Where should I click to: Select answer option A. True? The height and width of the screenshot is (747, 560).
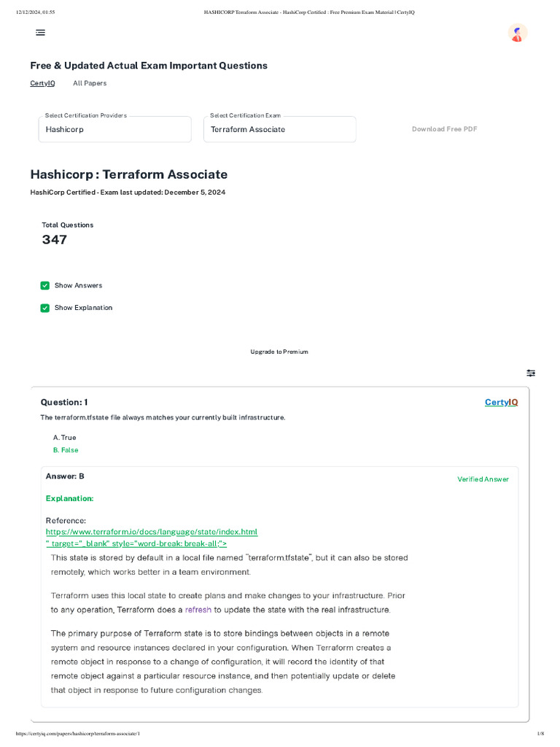(x=65, y=438)
